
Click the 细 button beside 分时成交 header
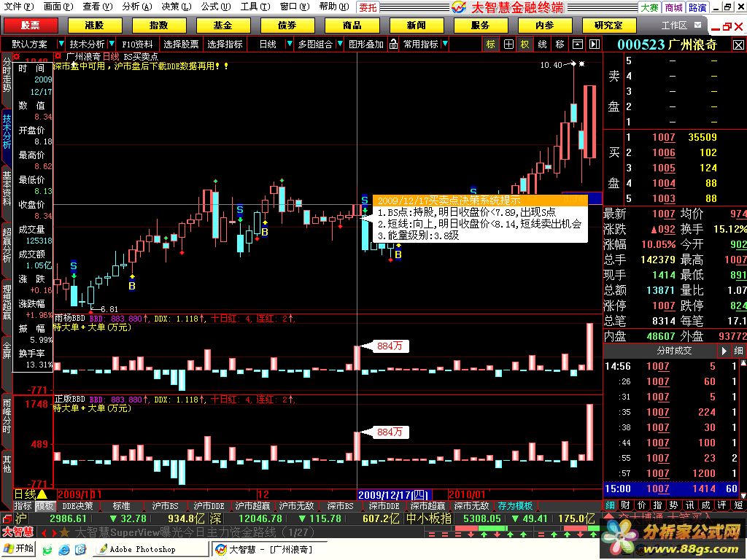click(738, 351)
